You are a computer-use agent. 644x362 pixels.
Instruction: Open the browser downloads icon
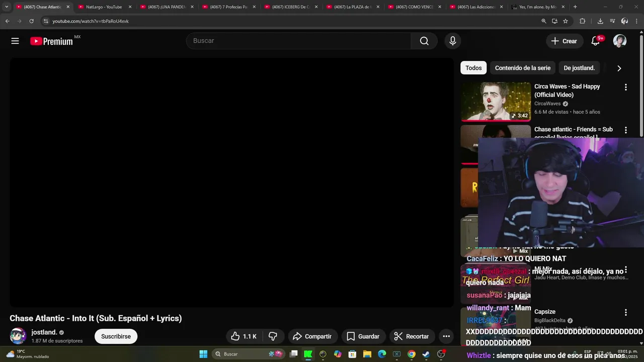click(600, 21)
